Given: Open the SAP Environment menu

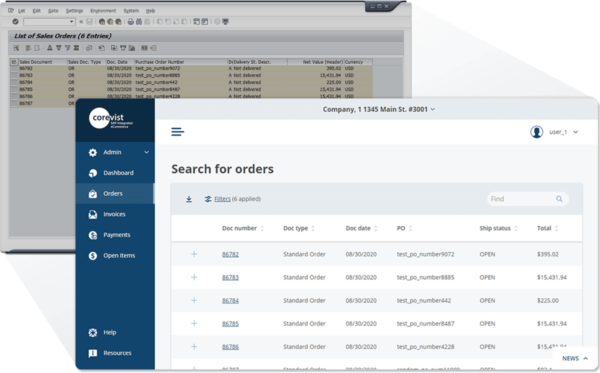Looking at the screenshot, I should click(103, 11).
